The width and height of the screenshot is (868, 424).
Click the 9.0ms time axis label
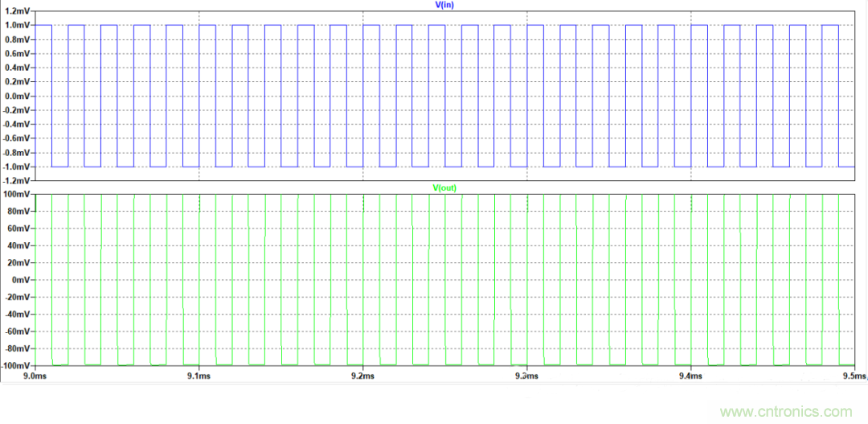tap(35, 376)
